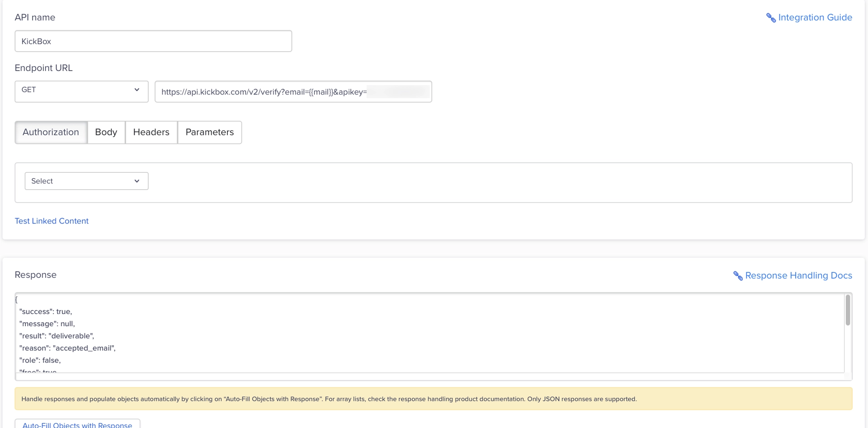
Task: Open the Parameters tab
Action: (x=209, y=132)
